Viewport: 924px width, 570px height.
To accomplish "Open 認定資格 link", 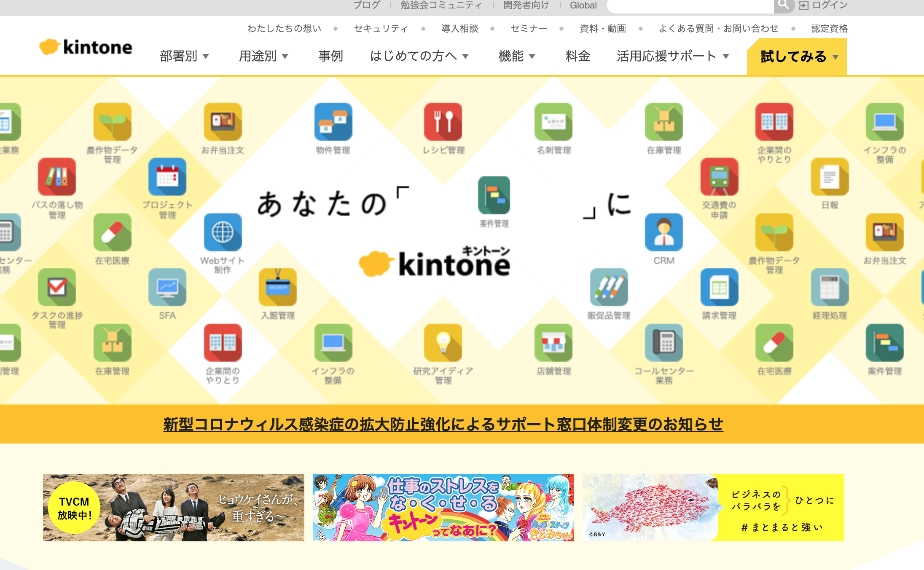I will [x=830, y=28].
